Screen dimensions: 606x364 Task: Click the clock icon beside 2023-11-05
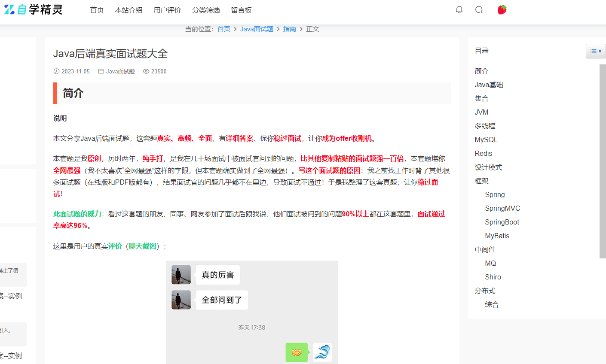pyautogui.click(x=56, y=71)
